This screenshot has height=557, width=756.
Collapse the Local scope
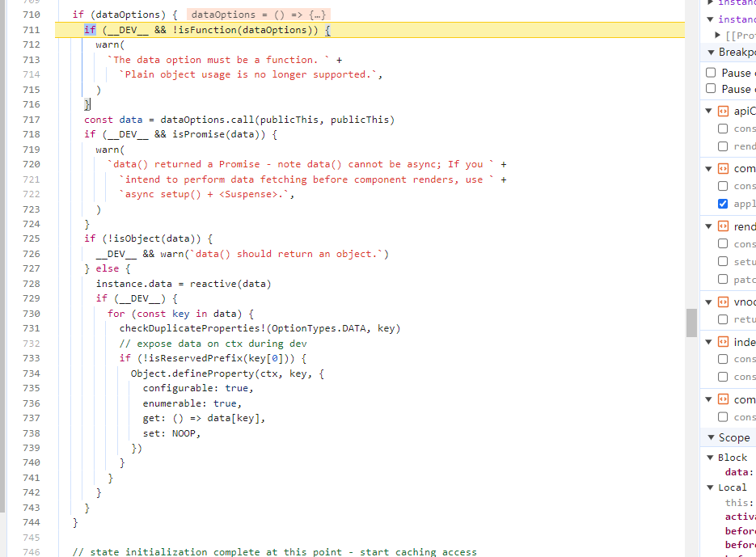pos(710,487)
